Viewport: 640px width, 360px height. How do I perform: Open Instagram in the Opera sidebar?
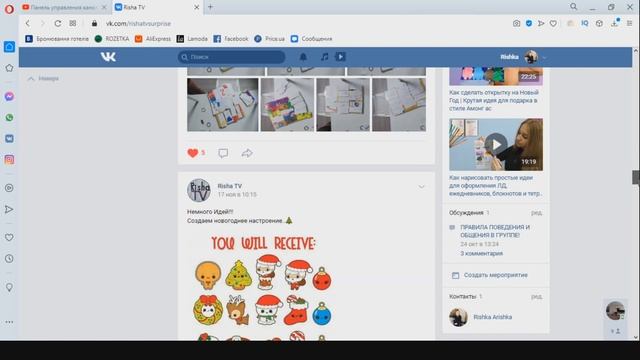9,160
